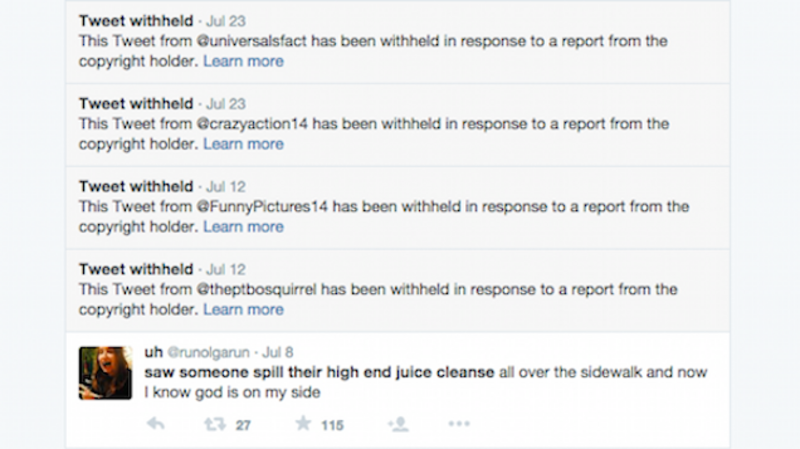Open Learn more for the @FunnyPictures14 withheld tweet

pos(243,227)
